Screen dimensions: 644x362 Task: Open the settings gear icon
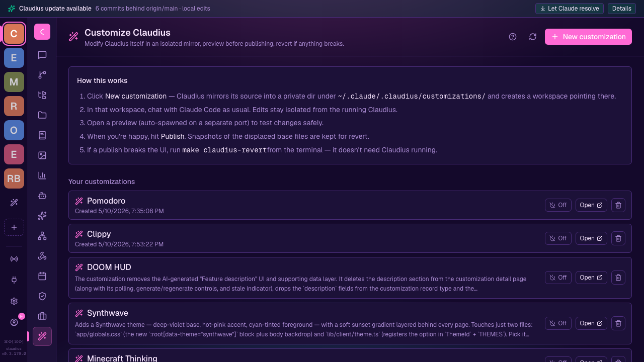point(14,301)
